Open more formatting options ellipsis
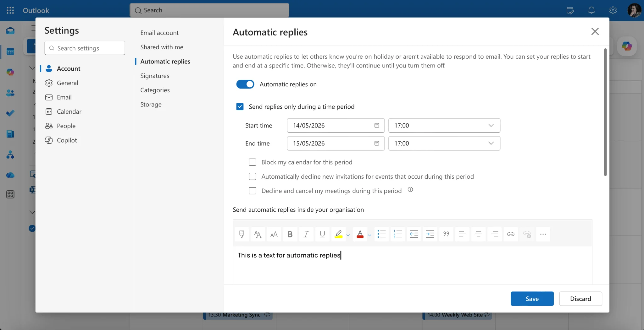Image resolution: width=644 pixels, height=330 pixels. tap(543, 234)
